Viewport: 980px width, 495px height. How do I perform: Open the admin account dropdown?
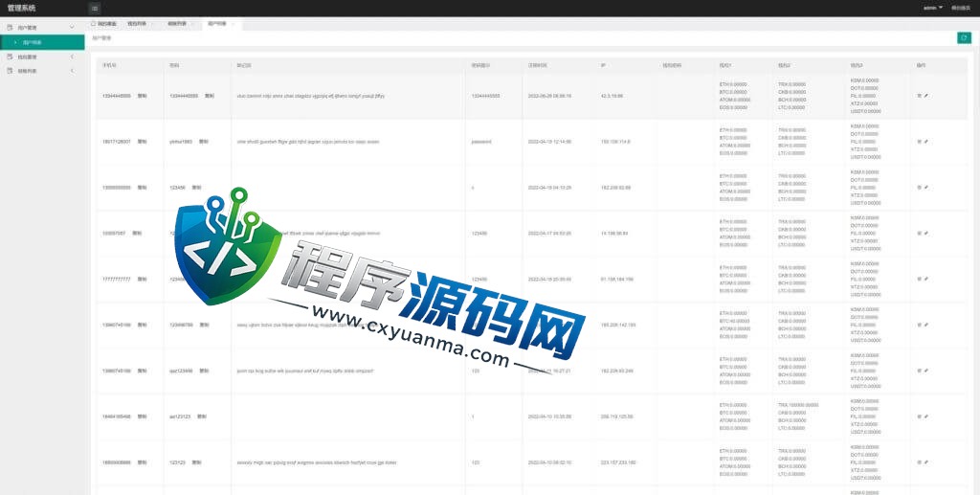(x=932, y=8)
